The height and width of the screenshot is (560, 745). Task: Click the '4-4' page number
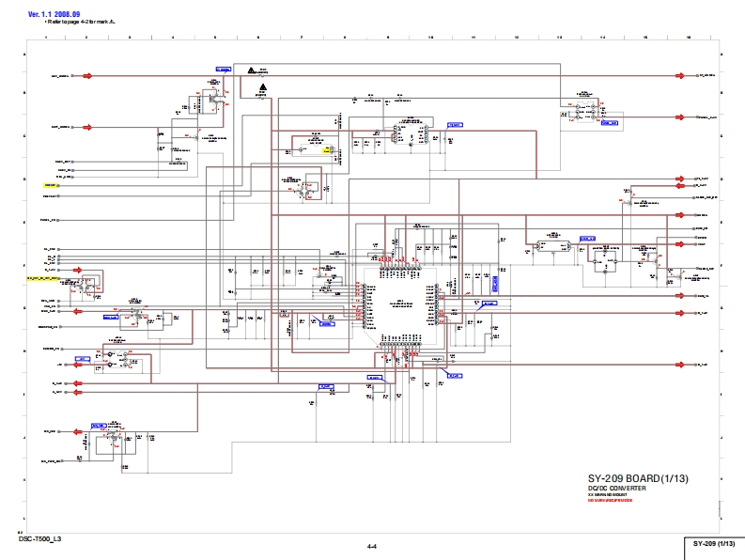pos(372,546)
